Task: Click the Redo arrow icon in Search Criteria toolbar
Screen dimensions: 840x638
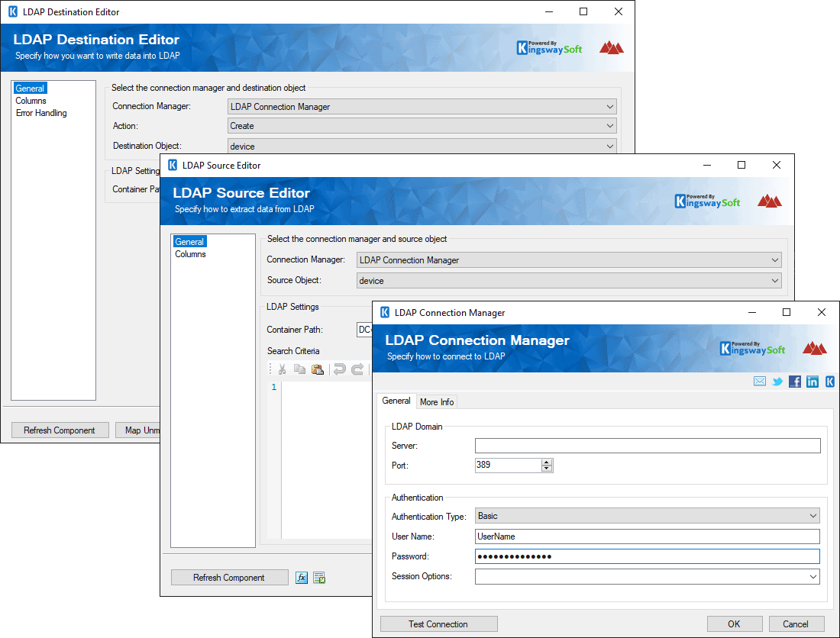Action: point(357,369)
